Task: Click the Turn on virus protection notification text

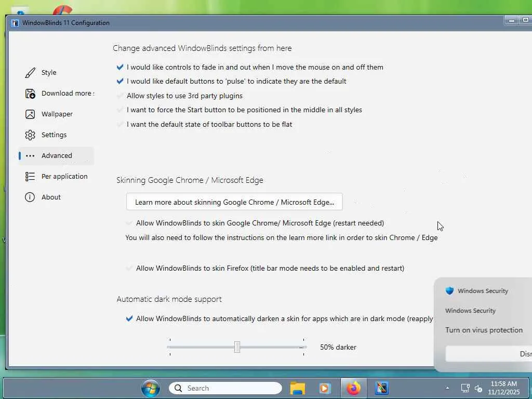Action: coord(484,330)
